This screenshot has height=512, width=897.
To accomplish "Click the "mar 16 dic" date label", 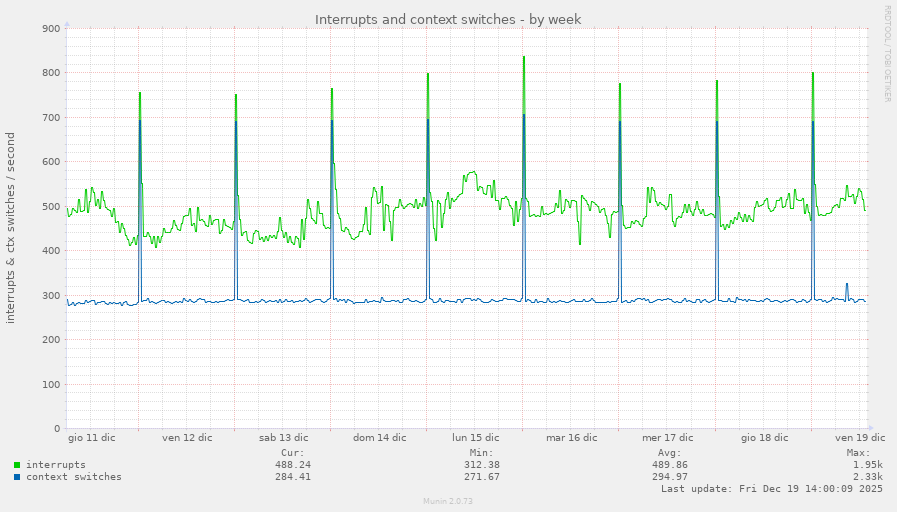I will tap(571, 437).
